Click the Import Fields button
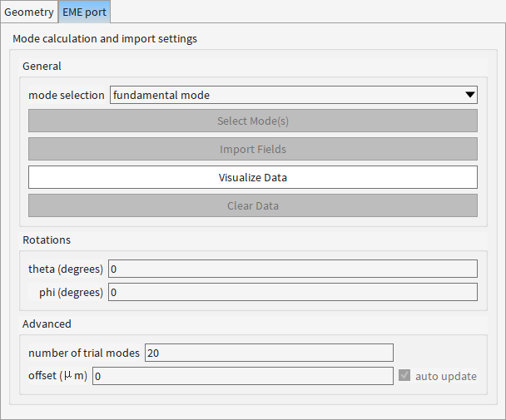The height and width of the screenshot is (420, 506). [x=253, y=149]
